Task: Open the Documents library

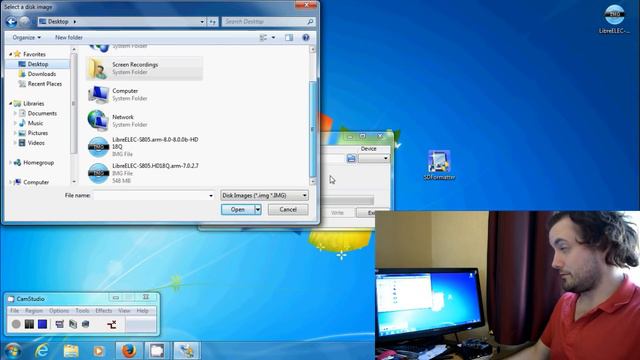Action: click(x=42, y=113)
